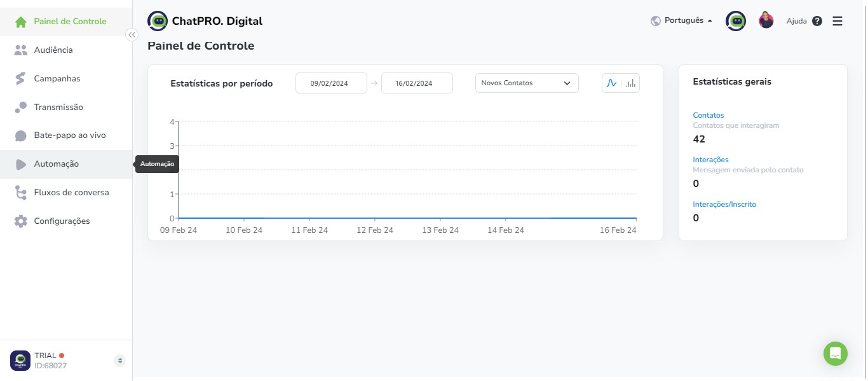868x381 pixels.
Task: Click the Estatísticas por período heading
Action: point(222,83)
